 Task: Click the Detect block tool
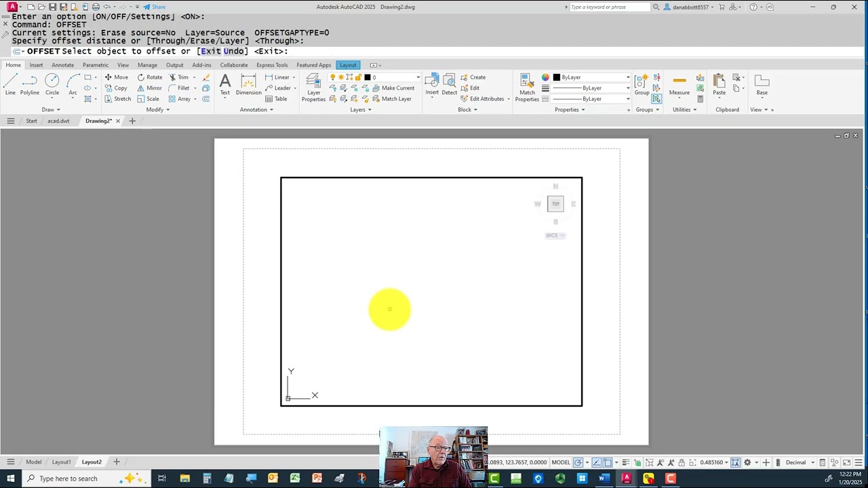coord(449,84)
